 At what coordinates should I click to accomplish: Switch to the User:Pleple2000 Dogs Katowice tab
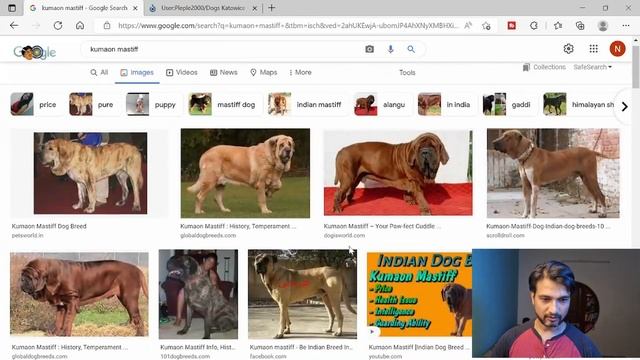coord(203,8)
